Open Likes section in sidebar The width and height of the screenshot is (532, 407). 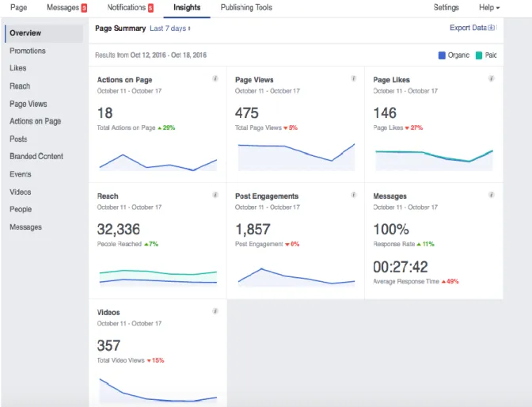pos(18,68)
